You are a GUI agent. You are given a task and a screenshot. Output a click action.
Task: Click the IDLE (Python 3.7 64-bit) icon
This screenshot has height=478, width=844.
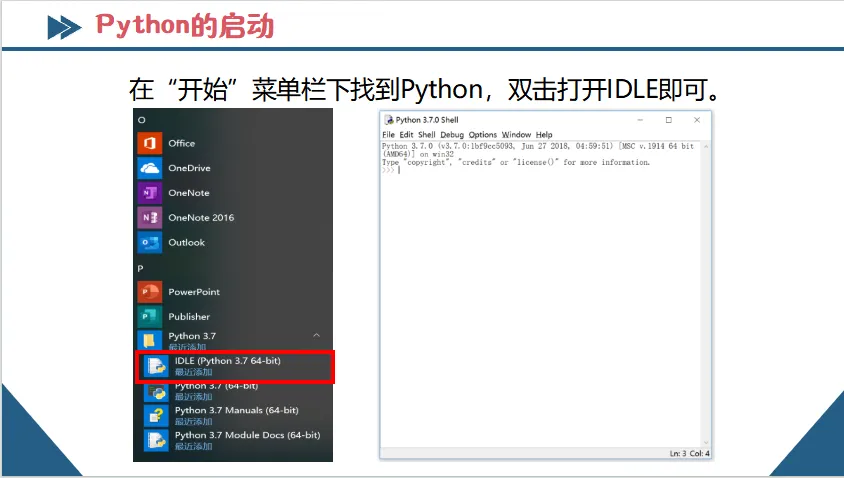pos(156,366)
